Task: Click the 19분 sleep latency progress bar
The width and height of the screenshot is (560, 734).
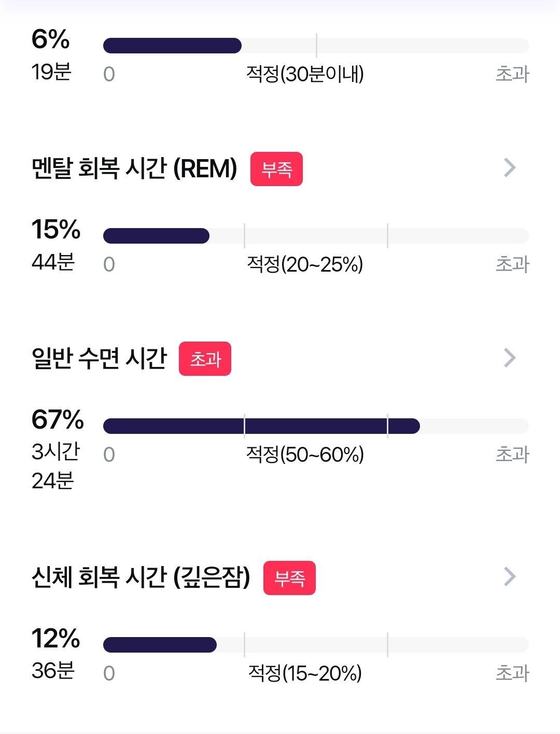Action: pos(316,46)
